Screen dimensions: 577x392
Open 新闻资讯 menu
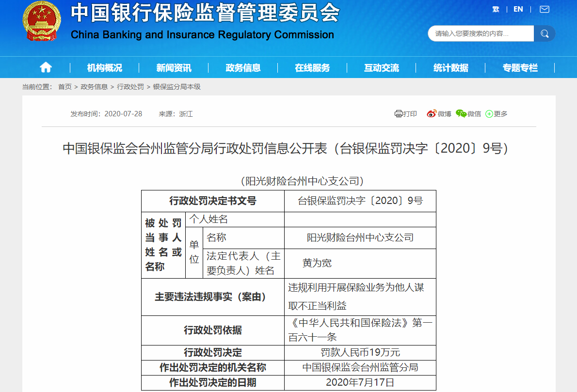(174, 68)
